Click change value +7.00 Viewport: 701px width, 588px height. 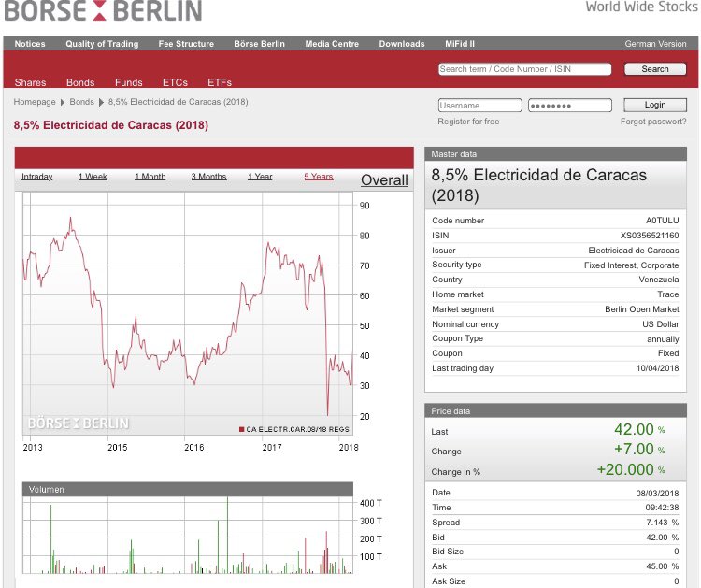click(x=634, y=449)
